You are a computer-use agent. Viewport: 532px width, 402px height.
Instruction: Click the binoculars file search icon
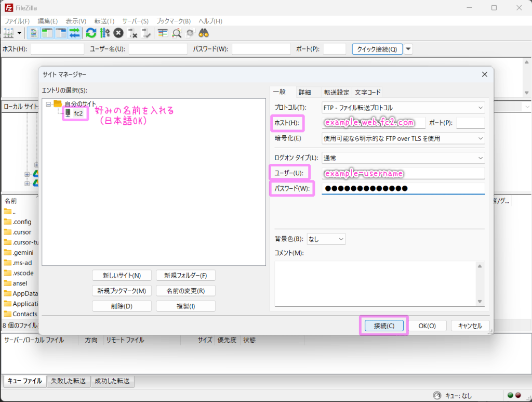204,33
